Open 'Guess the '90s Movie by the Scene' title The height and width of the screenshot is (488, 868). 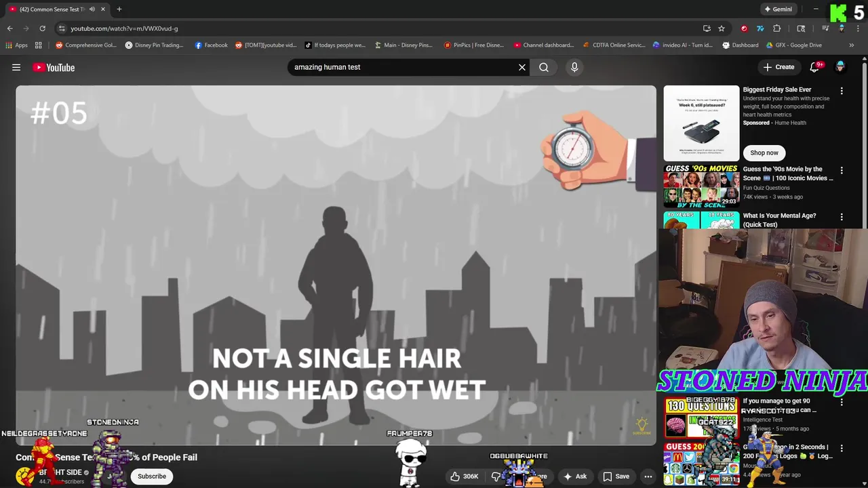pos(787,174)
